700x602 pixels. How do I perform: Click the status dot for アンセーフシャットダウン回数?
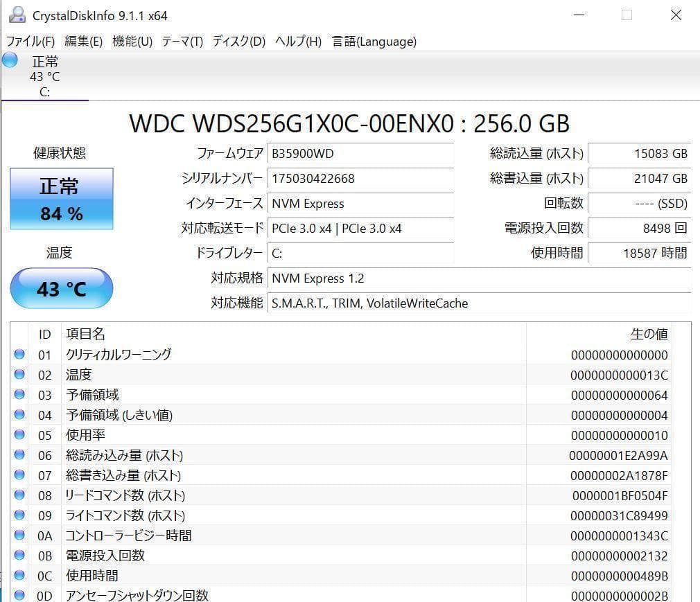click(19, 595)
